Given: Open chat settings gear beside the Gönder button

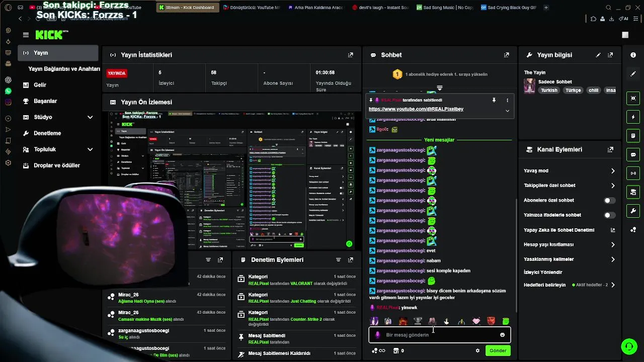Looking at the screenshot, I should pos(477,350).
